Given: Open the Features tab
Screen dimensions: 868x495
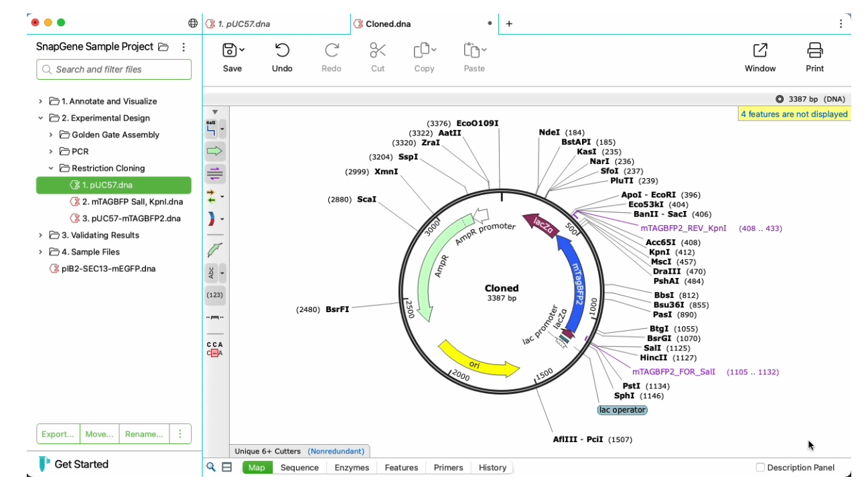Looking at the screenshot, I should coord(401,468).
